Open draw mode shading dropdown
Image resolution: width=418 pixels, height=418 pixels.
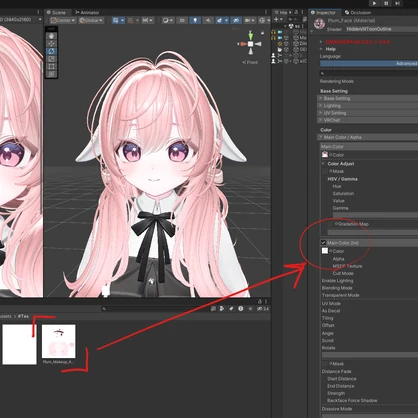[x=168, y=20]
